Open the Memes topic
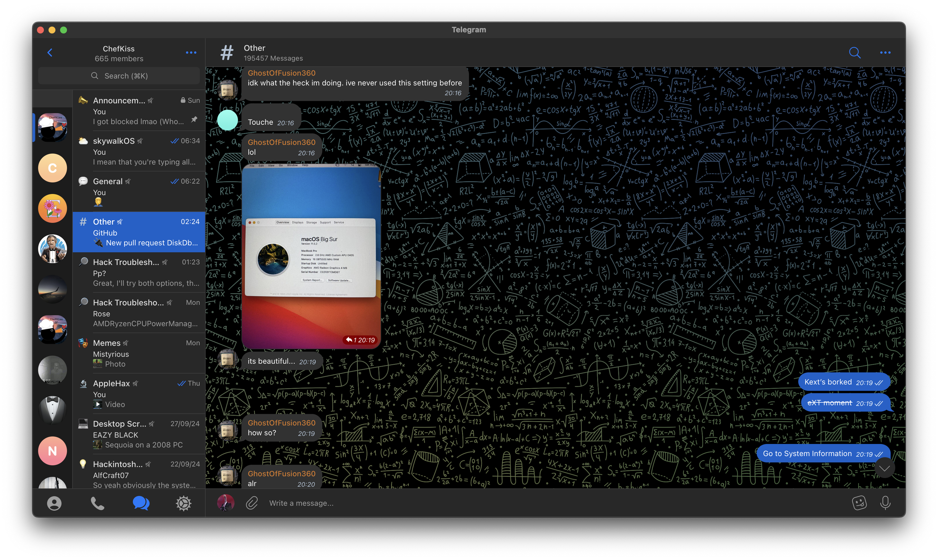This screenshot has width=938, height=560. (139, 353)
